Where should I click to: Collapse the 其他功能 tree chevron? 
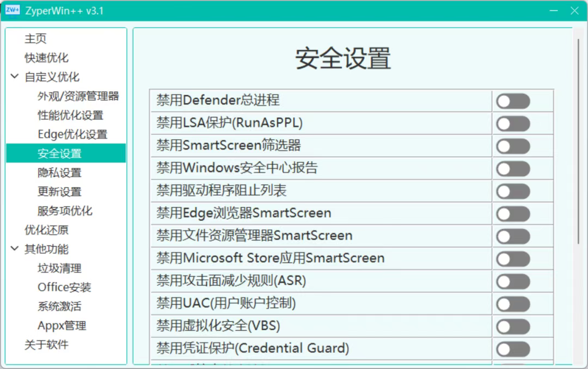(x=15, y=249)
